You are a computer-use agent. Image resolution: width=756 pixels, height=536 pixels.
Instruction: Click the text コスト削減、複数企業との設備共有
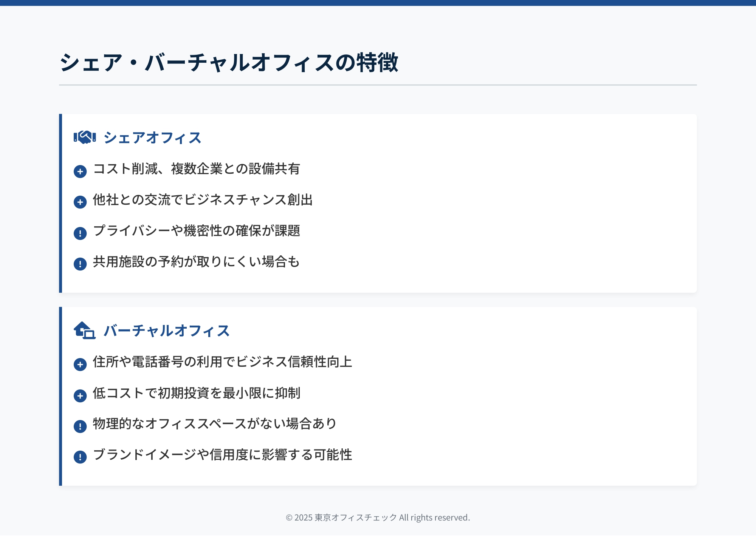(x=197, y=169)
